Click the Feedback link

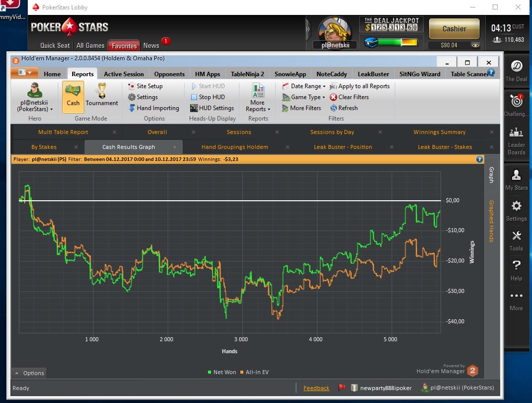[316, 388]
